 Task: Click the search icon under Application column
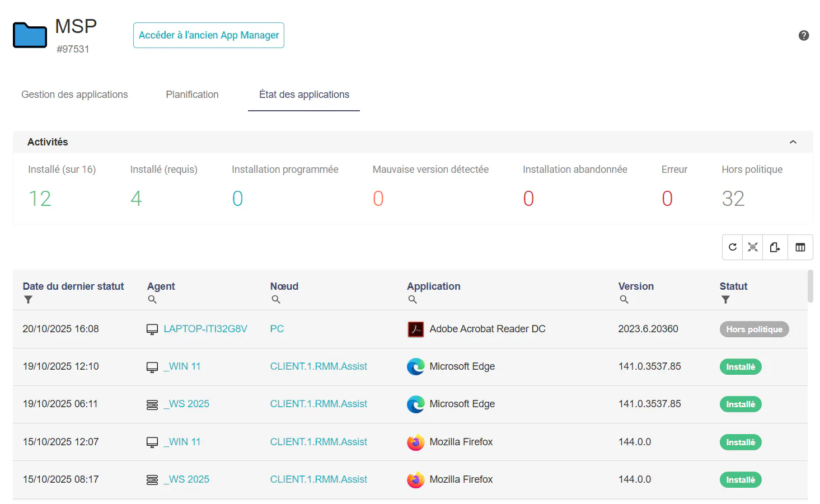click(x=413, y=300)
